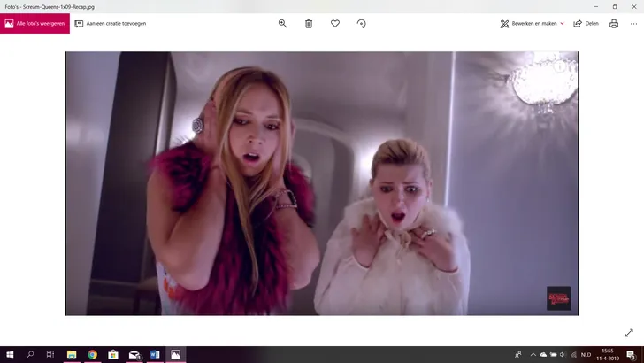Open Microsoft Store from taskbar

(x=113, y=354)
